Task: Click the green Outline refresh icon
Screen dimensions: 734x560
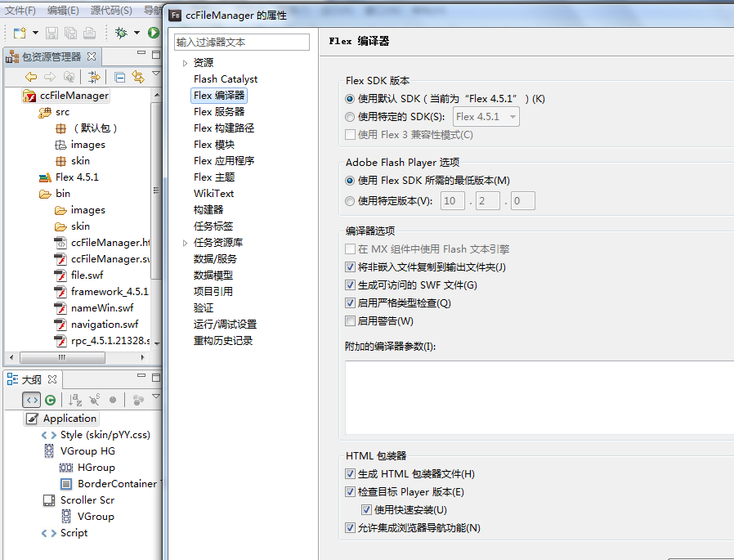Action: click(x=50, y=400)
